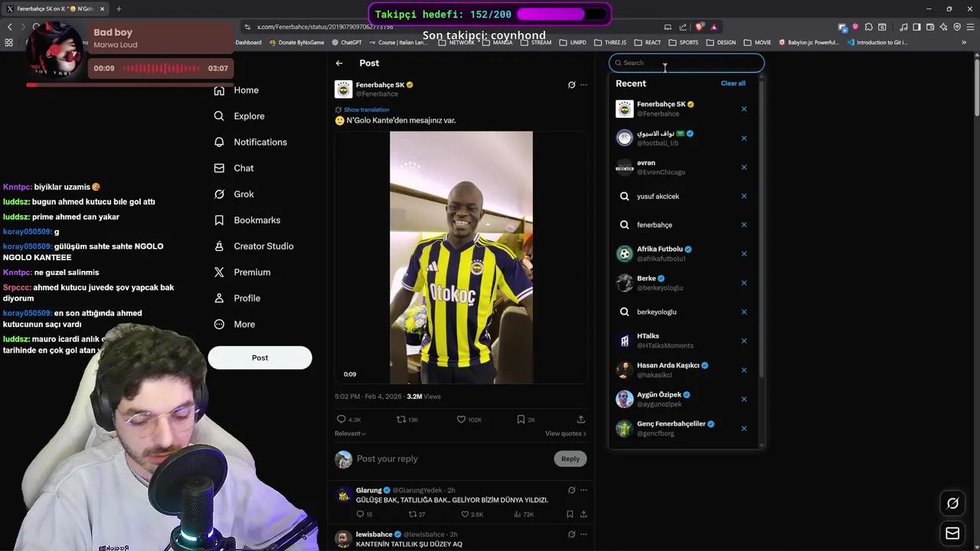The height and width of the screenshot is (551, 980).
Task: Click the Reply button
Action: 570,459
